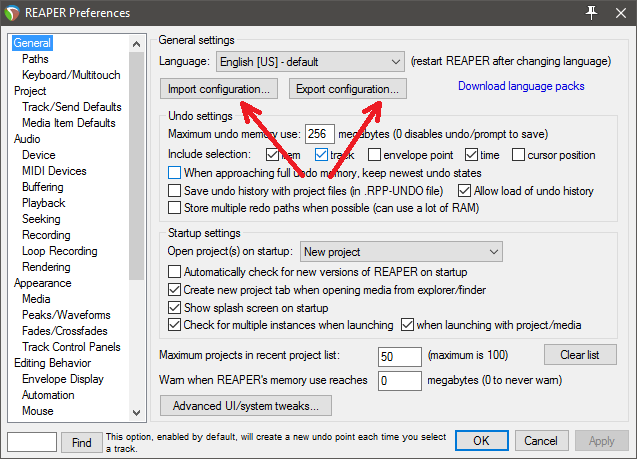Enable envelope point selection checkbox

click(375, 155)
